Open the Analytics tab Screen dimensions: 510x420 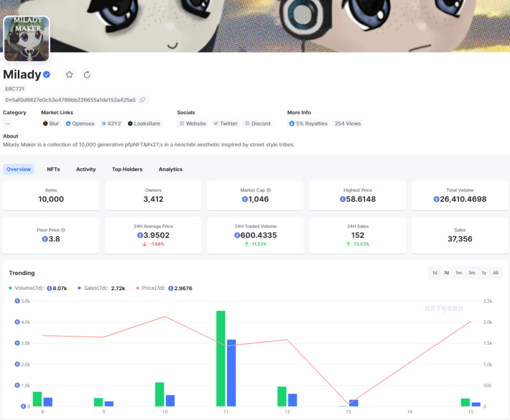tap(170, 169)
